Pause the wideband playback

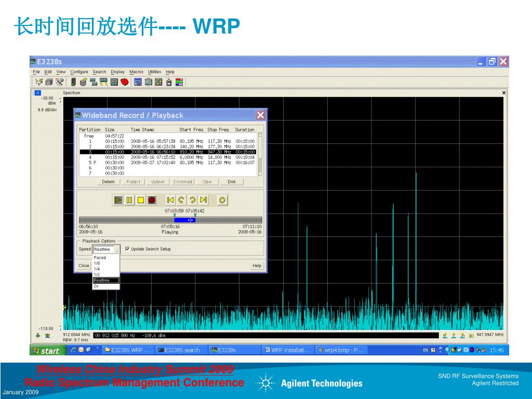[129, 200]
